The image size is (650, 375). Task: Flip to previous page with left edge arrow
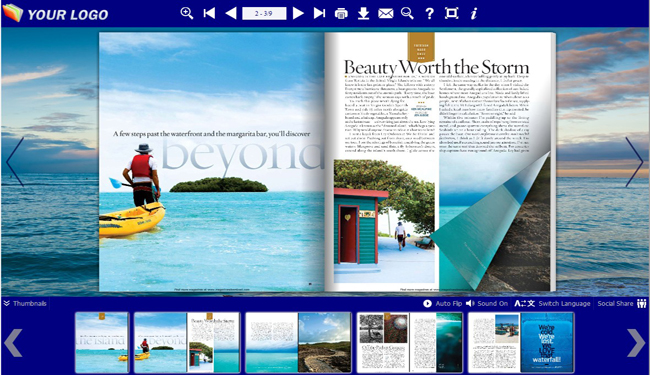pos(15,162)
